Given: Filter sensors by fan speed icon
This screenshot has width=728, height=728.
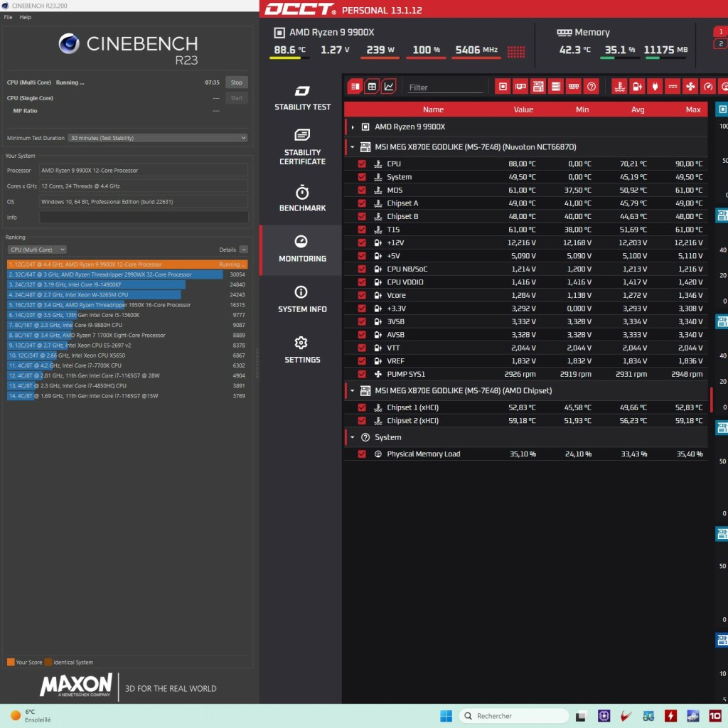Looking at the screenshot, I should pos(690,86).
